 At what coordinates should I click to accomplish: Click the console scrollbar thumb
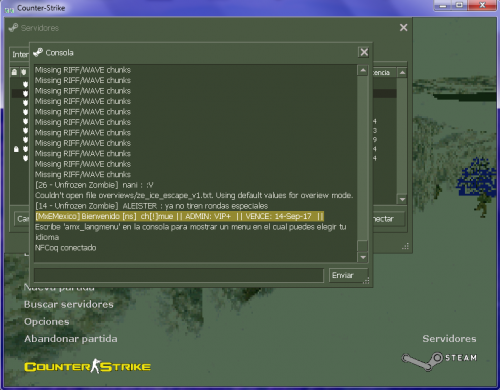pos(362,246)
